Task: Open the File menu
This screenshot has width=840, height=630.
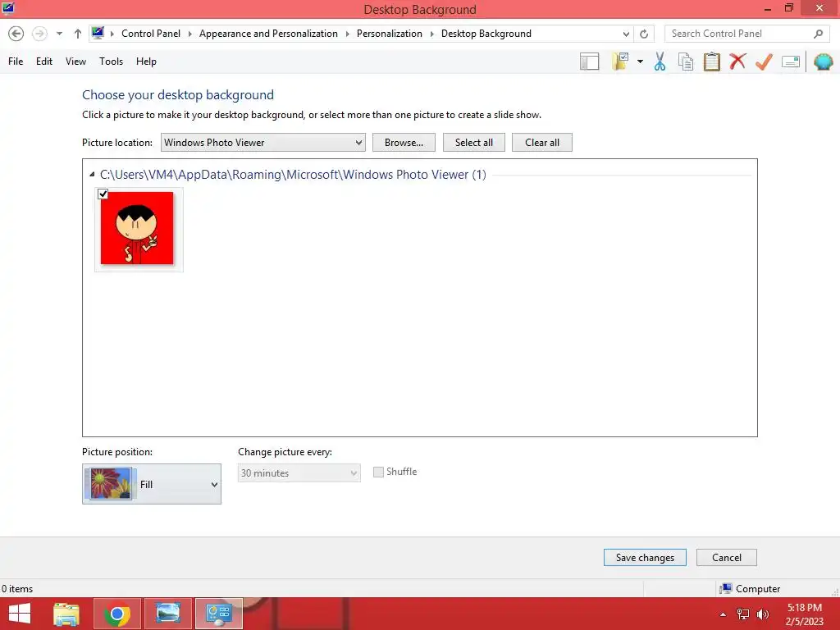Action: click(16, 61)
